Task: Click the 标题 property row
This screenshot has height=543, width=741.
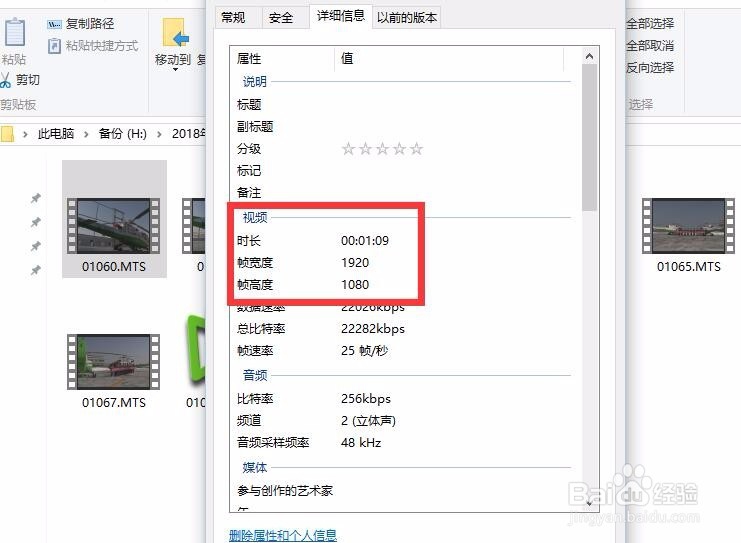Action: pyautogui.click(x=405, y=104)
